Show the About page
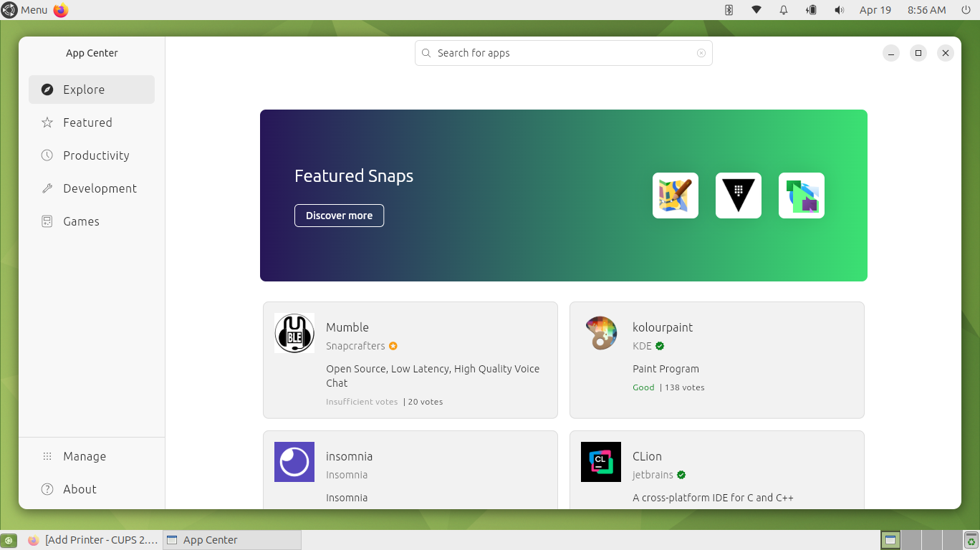The width and height of the screenshot is (980, 550). pyautogui.click(x=92, y=489)
